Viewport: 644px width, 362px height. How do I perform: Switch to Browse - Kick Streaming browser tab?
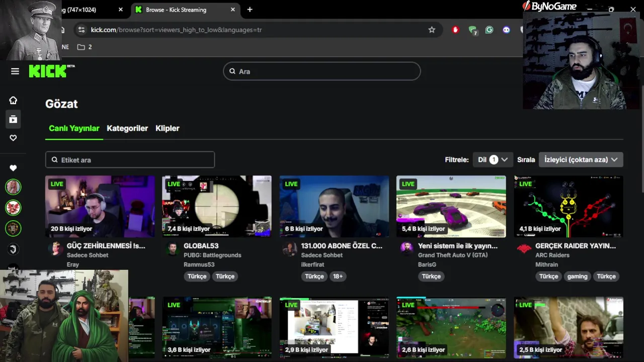(184, 10)
